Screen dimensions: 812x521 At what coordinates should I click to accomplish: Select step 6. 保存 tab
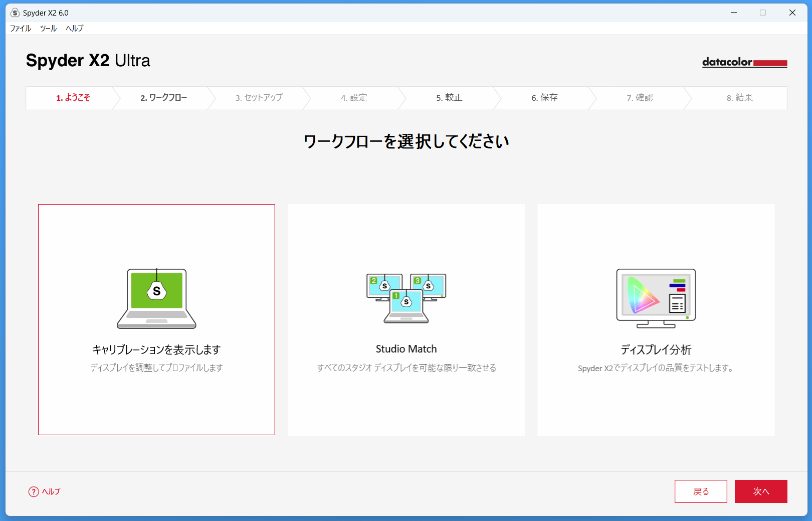pyautogui.click(x=544, y=98)
